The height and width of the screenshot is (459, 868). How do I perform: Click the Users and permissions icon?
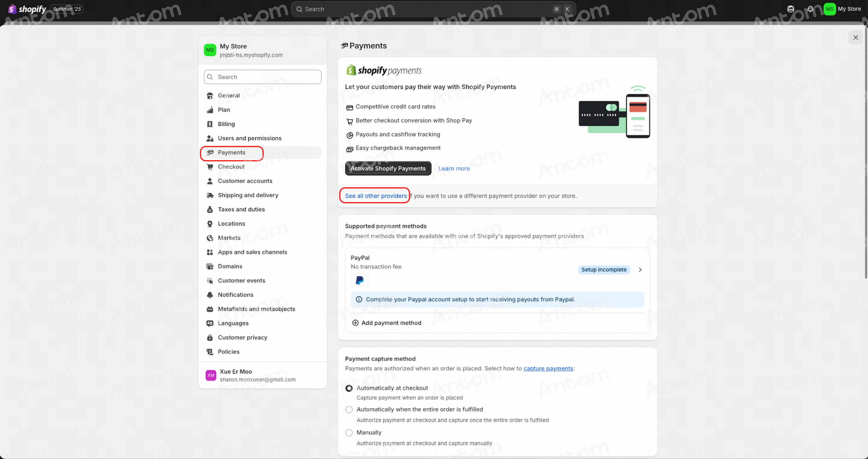(x=210, y=138)
